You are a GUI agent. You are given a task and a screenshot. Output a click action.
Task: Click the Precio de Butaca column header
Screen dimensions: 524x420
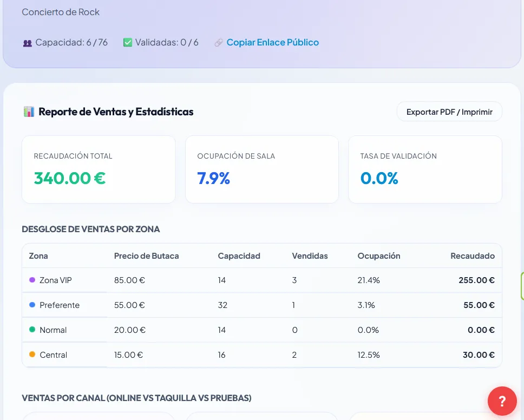pos(146,256)
